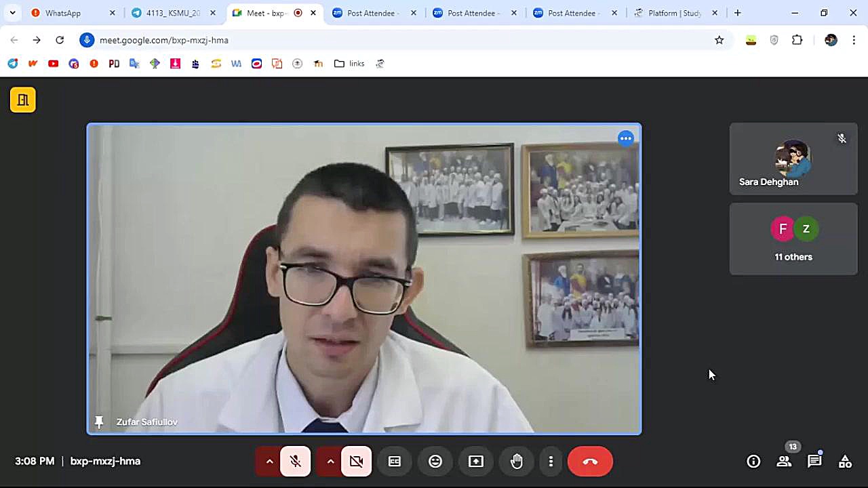Open the orange W bookmark

(33, 64)
